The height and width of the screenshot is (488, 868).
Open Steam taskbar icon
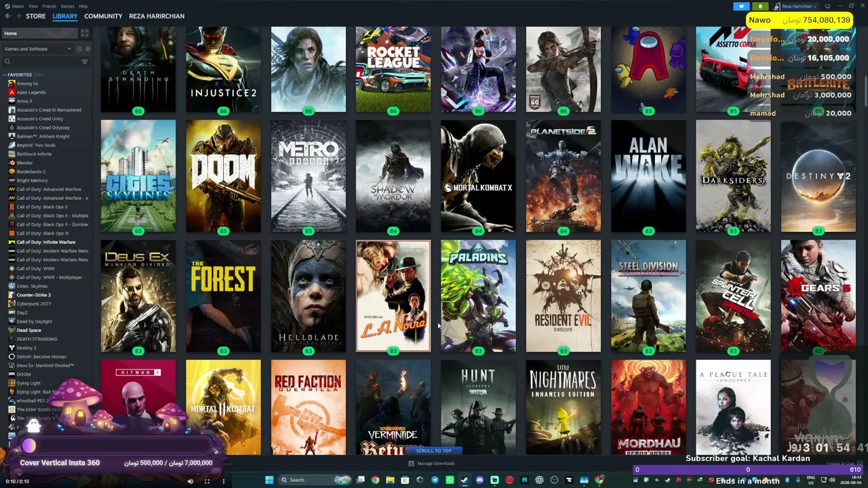(x=465, y=480)
